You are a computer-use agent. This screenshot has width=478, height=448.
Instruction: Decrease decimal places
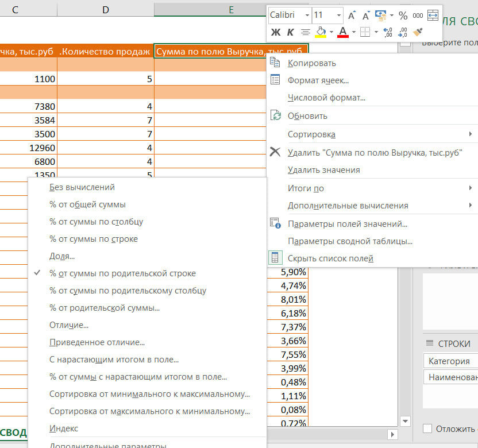pos(403,32)
